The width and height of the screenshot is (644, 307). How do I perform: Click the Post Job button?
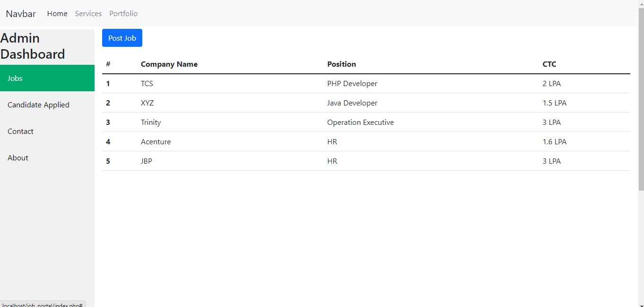[x=122, y=38]
